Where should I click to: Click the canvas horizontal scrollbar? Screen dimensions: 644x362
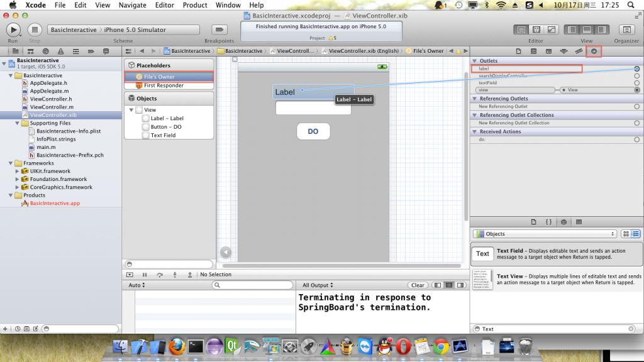point(341,265)
